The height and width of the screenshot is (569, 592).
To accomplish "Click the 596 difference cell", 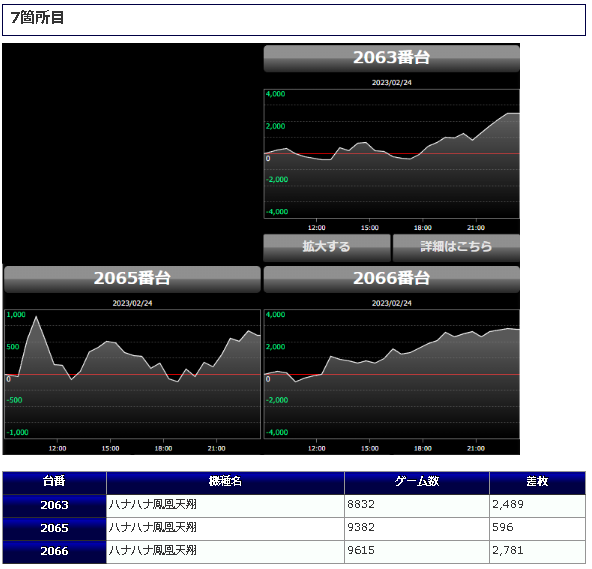I will [538, 529].
